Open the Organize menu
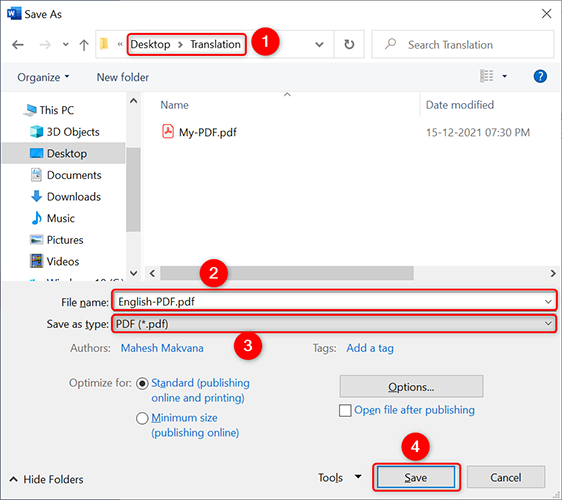Image resolution: width=562 pixels, height=500 pixels. click(x=43, y=77)
